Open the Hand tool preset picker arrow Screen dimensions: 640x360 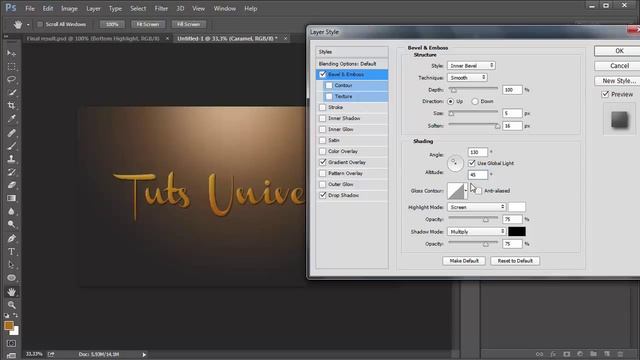coord(28,24)
